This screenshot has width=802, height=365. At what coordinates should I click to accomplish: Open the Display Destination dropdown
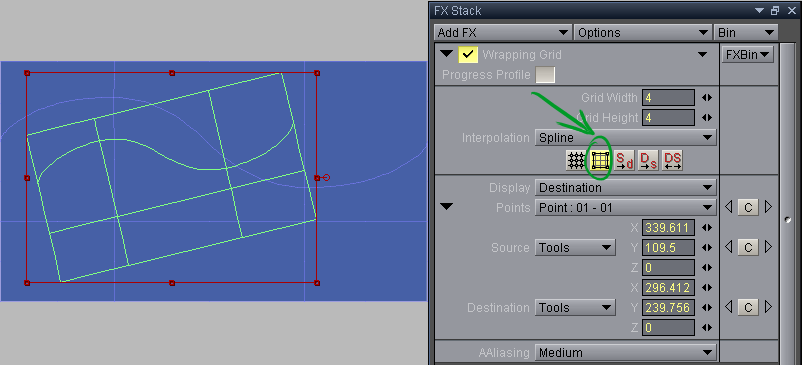coord(625,188)
